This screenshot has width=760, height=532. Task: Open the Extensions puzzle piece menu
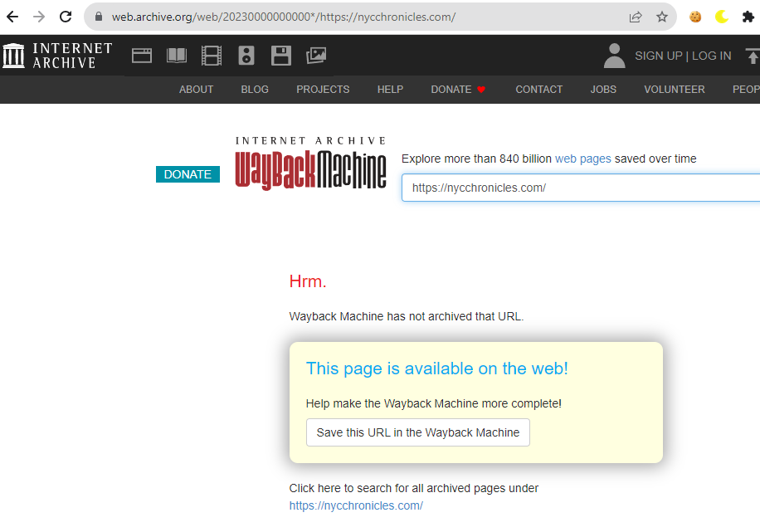tap(748, 17)
